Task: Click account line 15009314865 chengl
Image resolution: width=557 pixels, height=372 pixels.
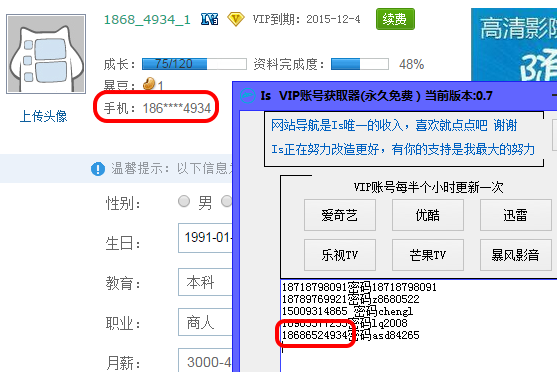Action: coord(347,311)
